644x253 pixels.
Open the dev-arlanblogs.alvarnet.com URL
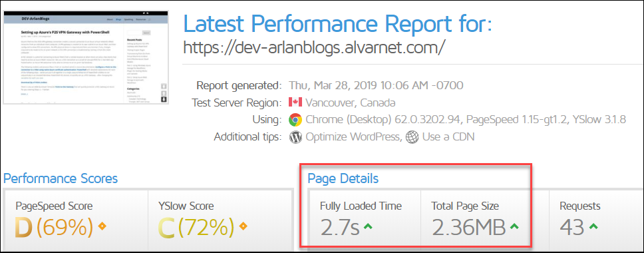(314, 48)
